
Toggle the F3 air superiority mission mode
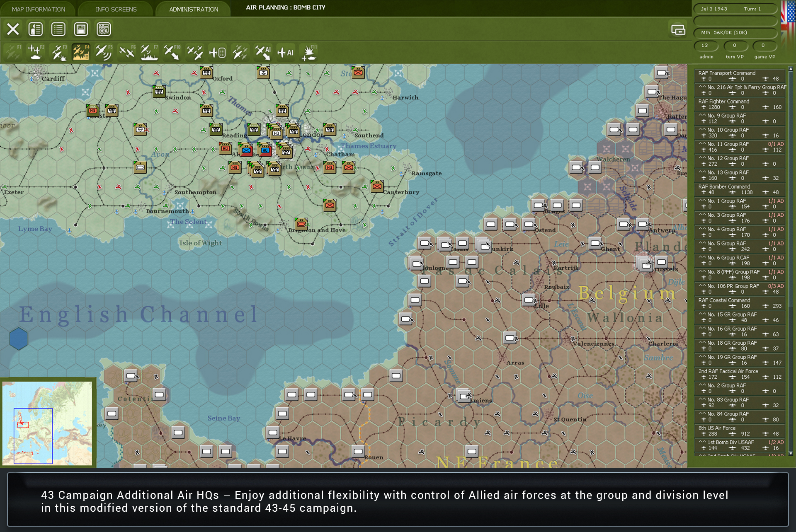click(x=58, y=52)
